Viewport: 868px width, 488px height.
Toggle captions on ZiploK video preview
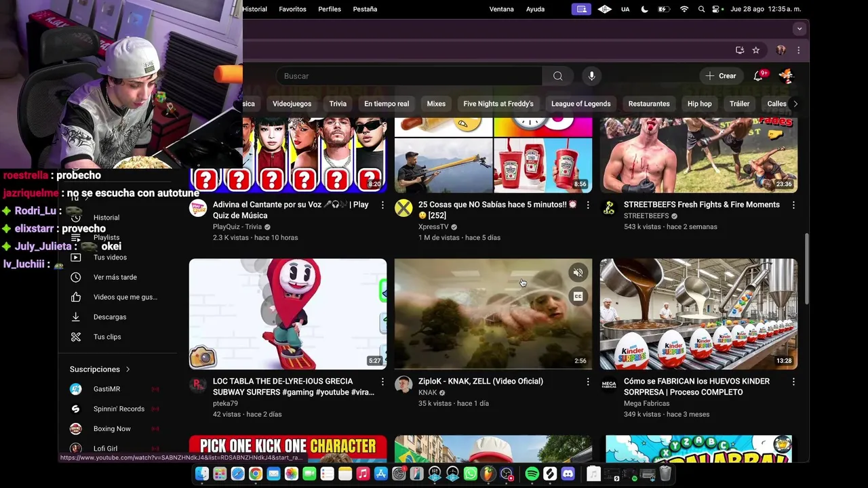point(578,296)
